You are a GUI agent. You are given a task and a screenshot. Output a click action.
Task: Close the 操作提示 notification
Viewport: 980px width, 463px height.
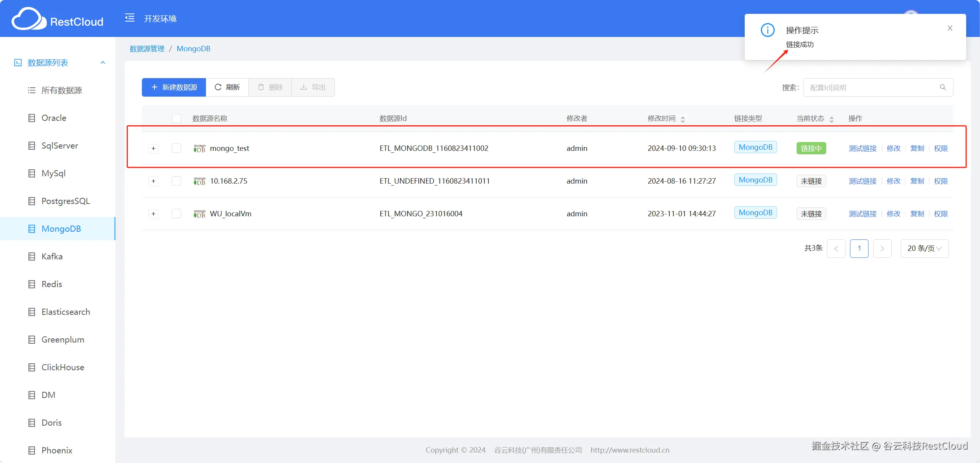[x=950, y=28]
